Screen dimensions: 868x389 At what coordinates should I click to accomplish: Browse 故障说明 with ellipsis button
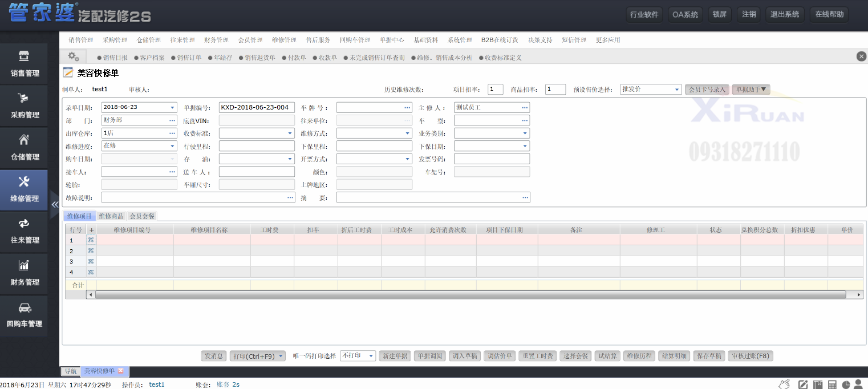tap(290, 197)
